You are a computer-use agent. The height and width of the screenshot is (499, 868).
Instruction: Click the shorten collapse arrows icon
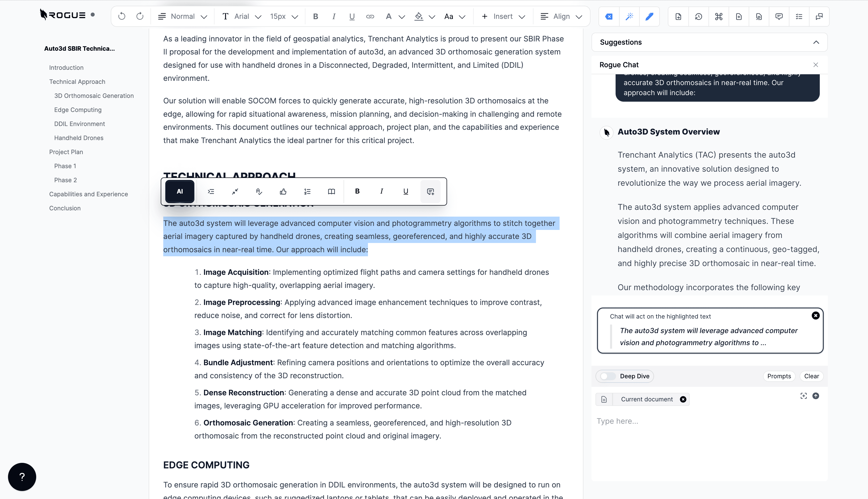(x=235, y=191)
